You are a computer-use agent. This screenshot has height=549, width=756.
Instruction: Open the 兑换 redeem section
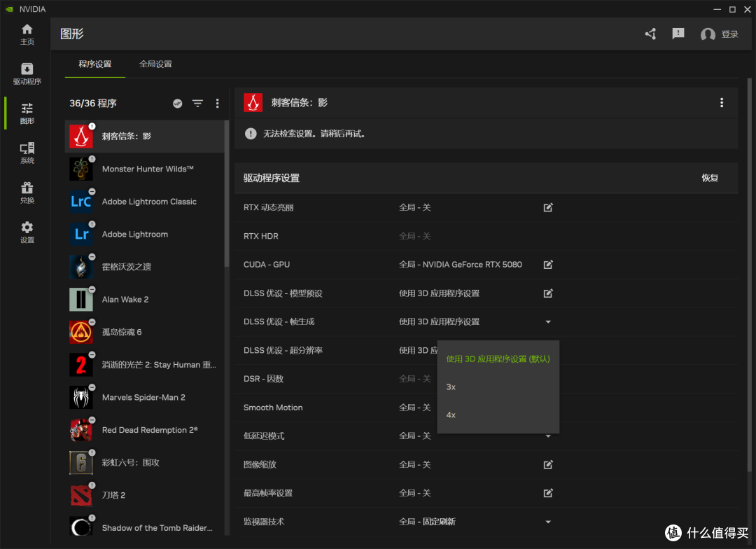pyautogui.click(x=27, y=193)
